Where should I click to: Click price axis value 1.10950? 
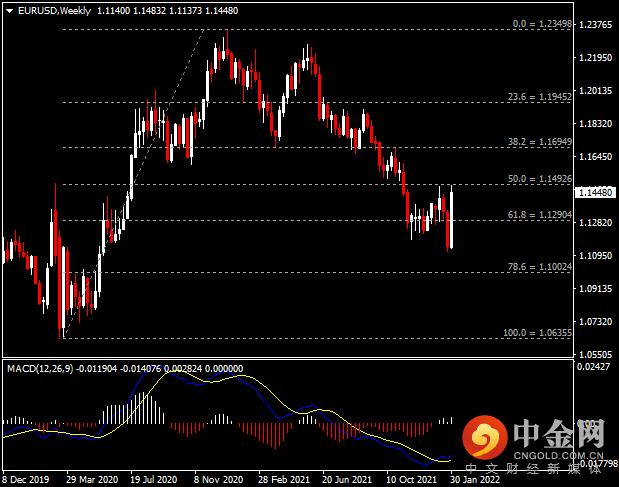595,256
